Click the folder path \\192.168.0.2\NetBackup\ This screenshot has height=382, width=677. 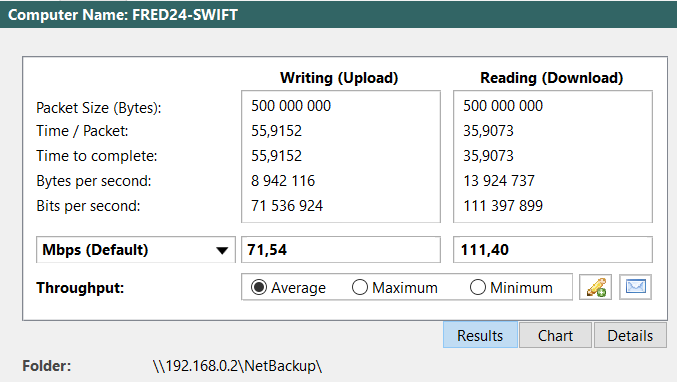coord(237,366)
